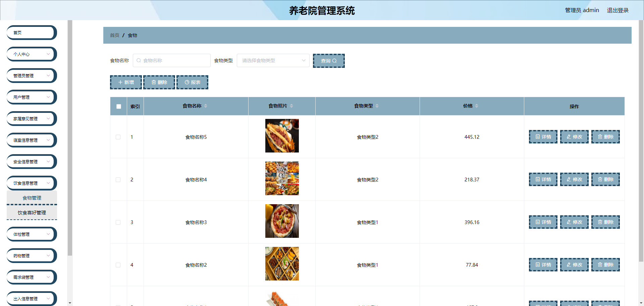Click the 索引 column header
The image size is (644, 306).
135,106
